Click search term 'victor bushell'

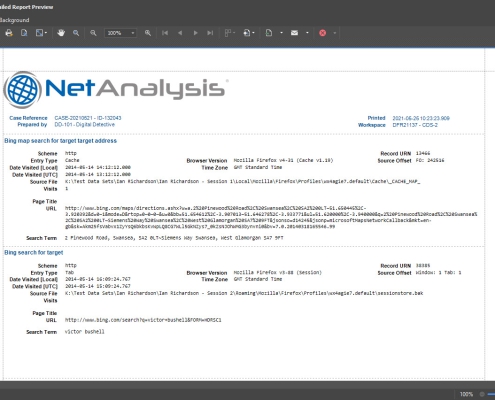(x=84, y=332)
